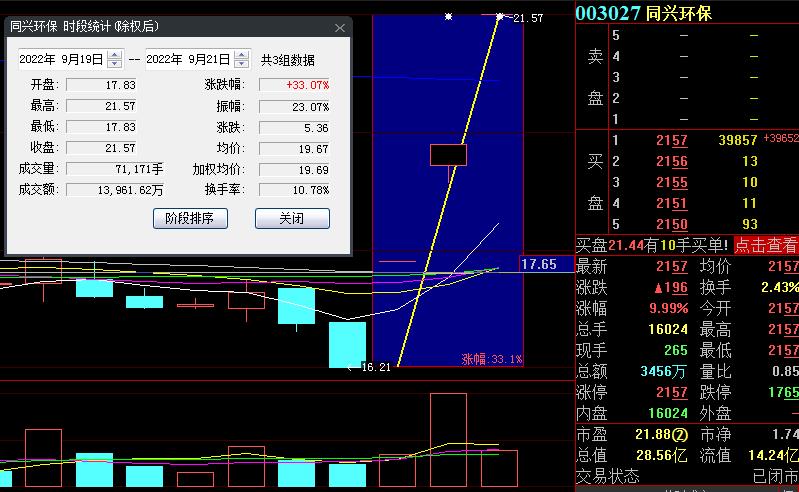Select buy level 5 price 2150
Viewport: 799px width, 492px height.
point(671,224)
